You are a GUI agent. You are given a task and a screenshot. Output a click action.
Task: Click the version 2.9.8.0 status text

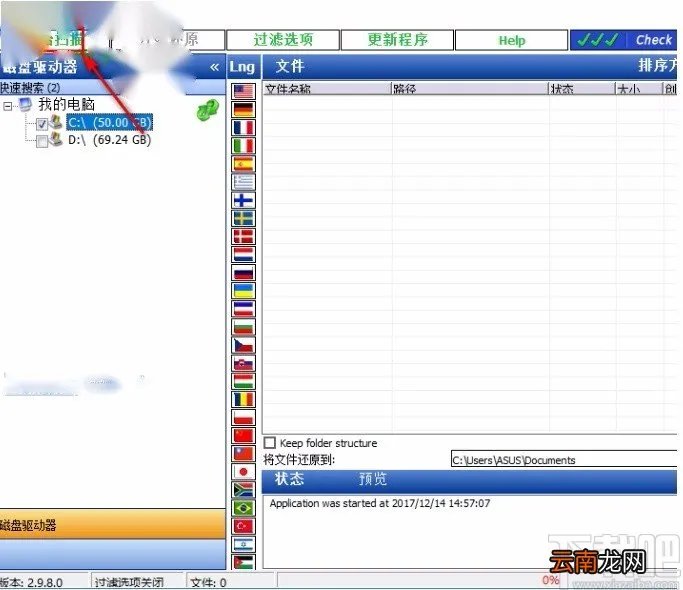31,582
